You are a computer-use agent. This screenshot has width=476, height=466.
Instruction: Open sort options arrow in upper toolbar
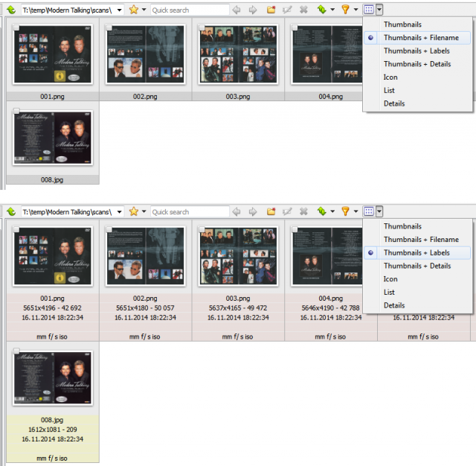click(332, 10)
